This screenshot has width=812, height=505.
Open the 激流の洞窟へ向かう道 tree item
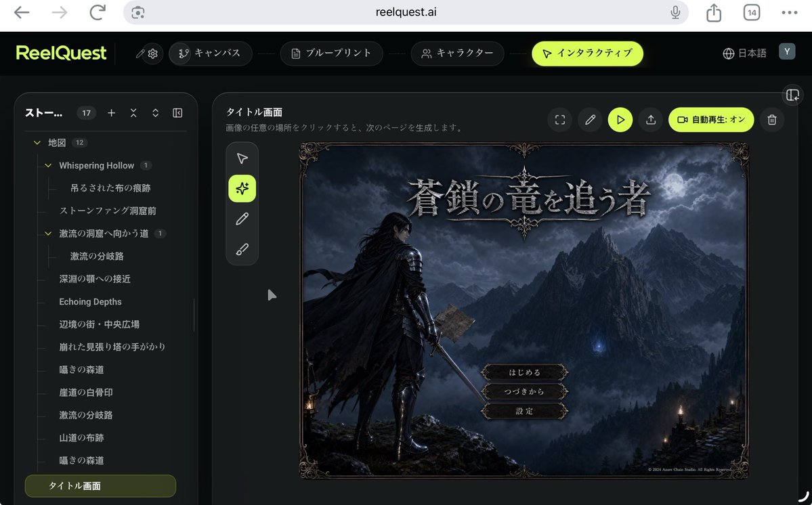click(104, 234)
